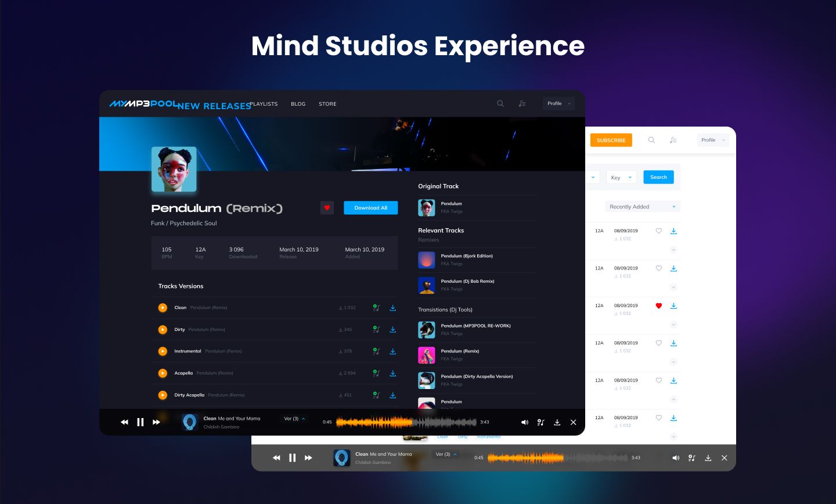Viewport: 836px width, 504px height.
Task: Seek within the white player waveform
Action: pos(558,458)
